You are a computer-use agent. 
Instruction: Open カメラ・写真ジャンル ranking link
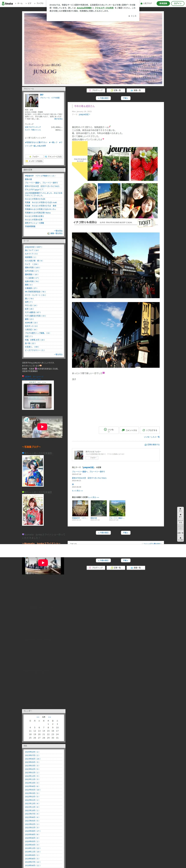(33, 130)
